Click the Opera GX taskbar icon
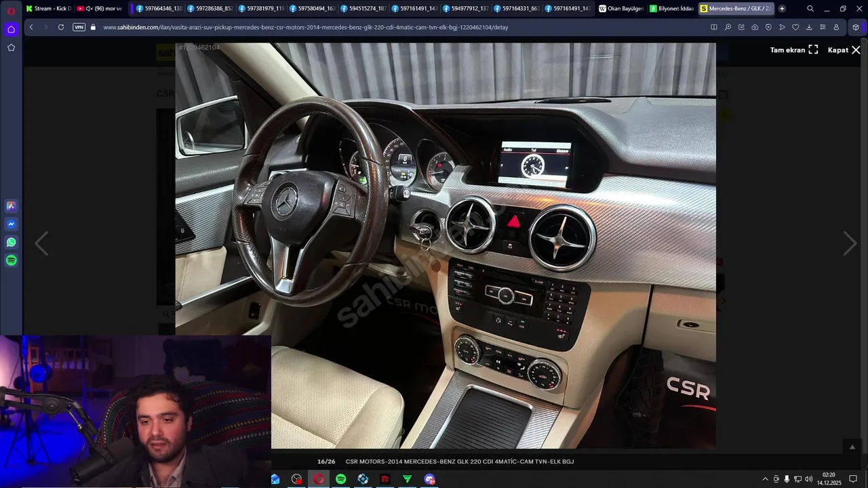 pyautogui.click(x=319, y=479)
